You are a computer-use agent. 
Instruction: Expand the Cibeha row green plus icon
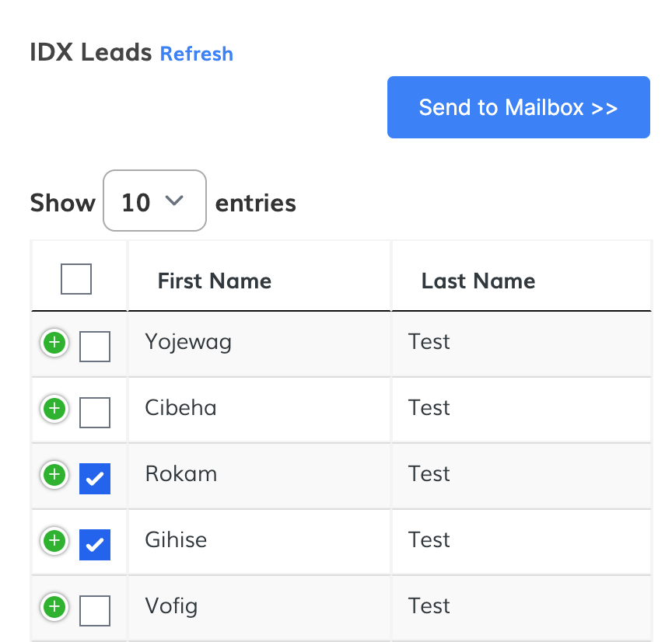[x=54, y=408]
